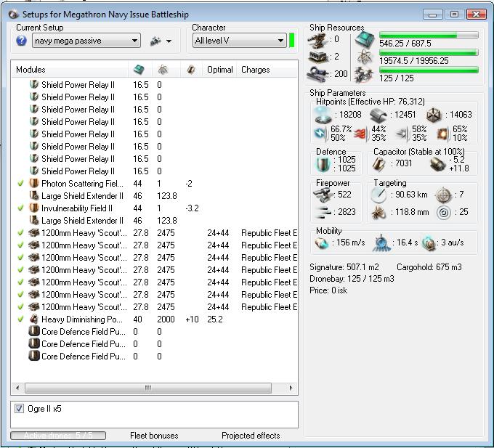Screen dimensions: 494x448
Task: Click the Photon Scattering Field module icon
Action: pyautogui.click(x=34, y=183)
